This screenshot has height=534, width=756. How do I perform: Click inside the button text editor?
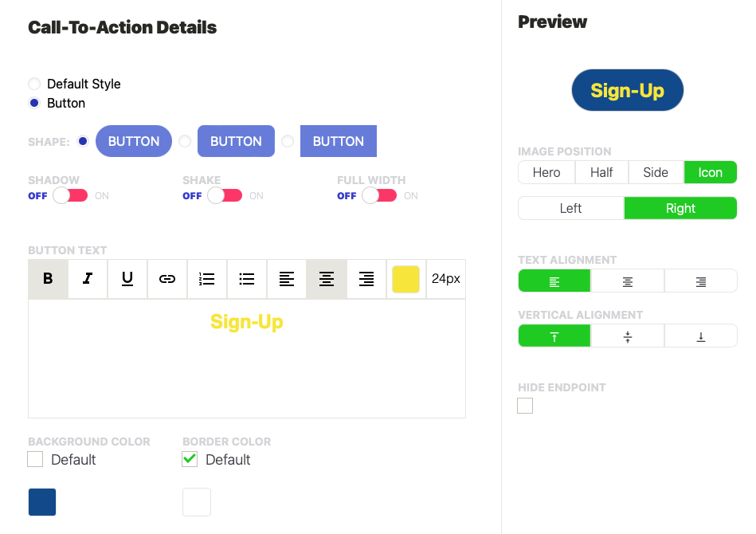[247, 367]
